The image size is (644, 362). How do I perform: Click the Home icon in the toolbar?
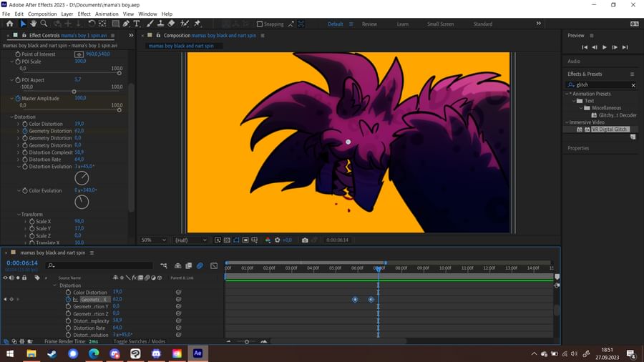(10, 24)
